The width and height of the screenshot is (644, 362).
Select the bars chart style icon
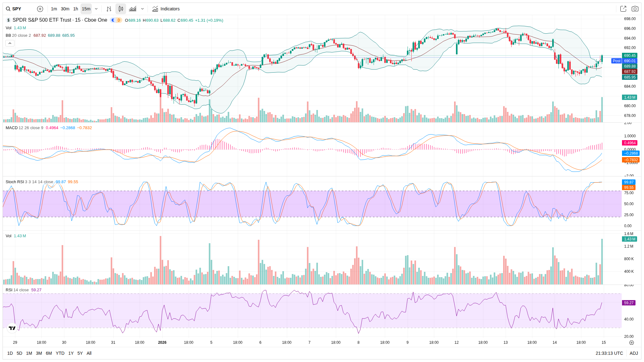tap(109, 9)
